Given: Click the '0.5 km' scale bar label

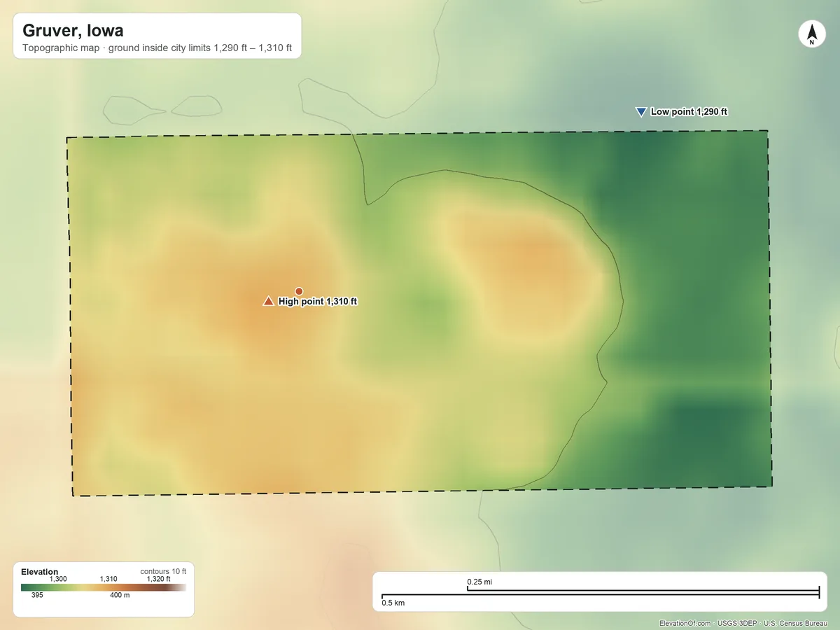Looking at the screenshot, I should pos(393,602).
